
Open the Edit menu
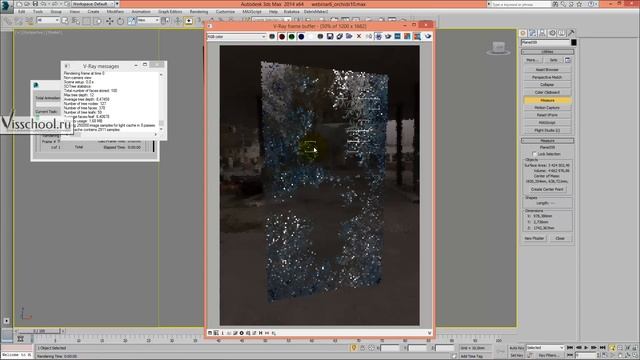[x=22, y=11]
